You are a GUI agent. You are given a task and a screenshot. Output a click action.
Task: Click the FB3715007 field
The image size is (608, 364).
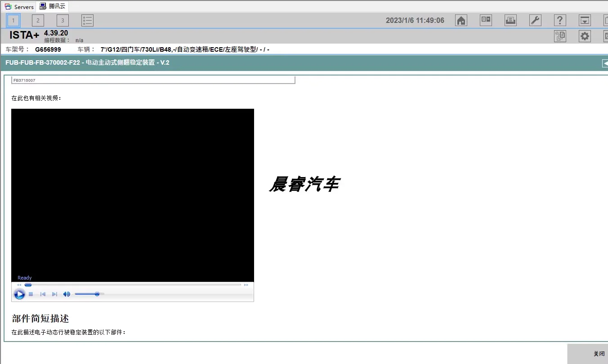pos(153,80)
